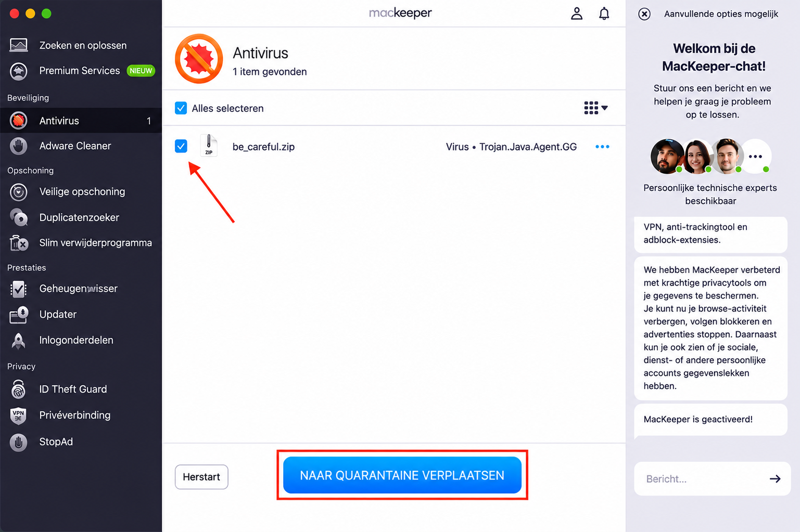Click the Inlogonderdelen rocket icon
The height and width of the screenshot is (532, 800).
[x=19, y=340]
